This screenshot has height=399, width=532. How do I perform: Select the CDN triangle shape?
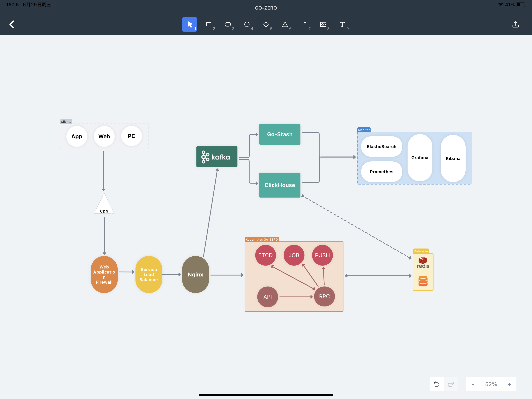coord(104,204)
